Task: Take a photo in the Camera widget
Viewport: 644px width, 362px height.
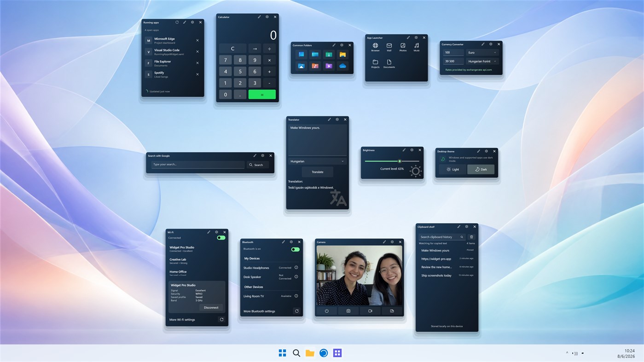Action: tap(348, 311)
